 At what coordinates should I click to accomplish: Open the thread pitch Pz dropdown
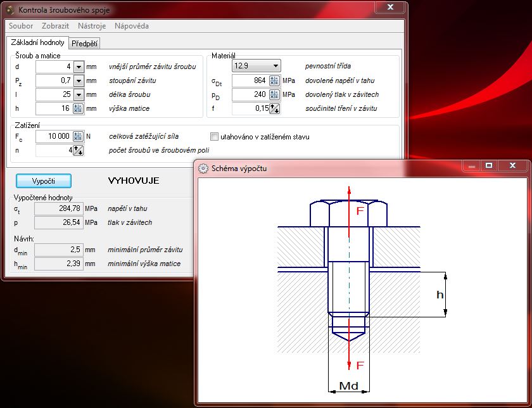pos(78,80)
